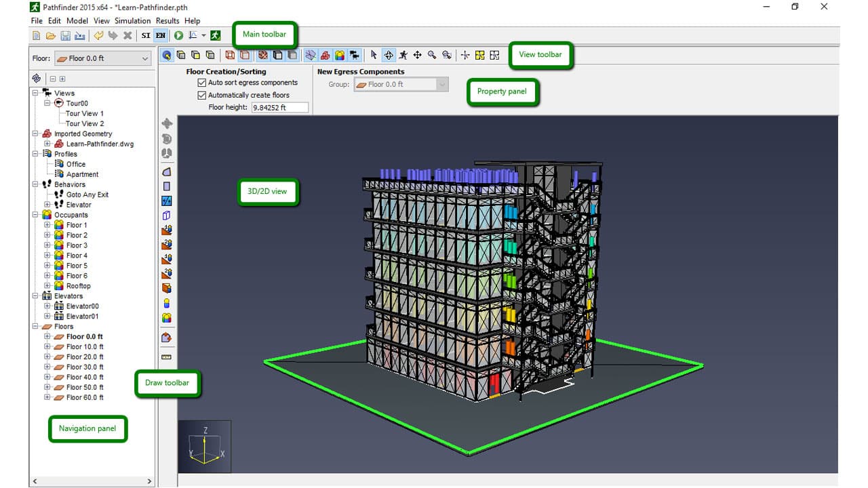The image size is (868, 488).
Task: Select the arrow selection tool in view toolbar
Action: click(x=374, y=55)
